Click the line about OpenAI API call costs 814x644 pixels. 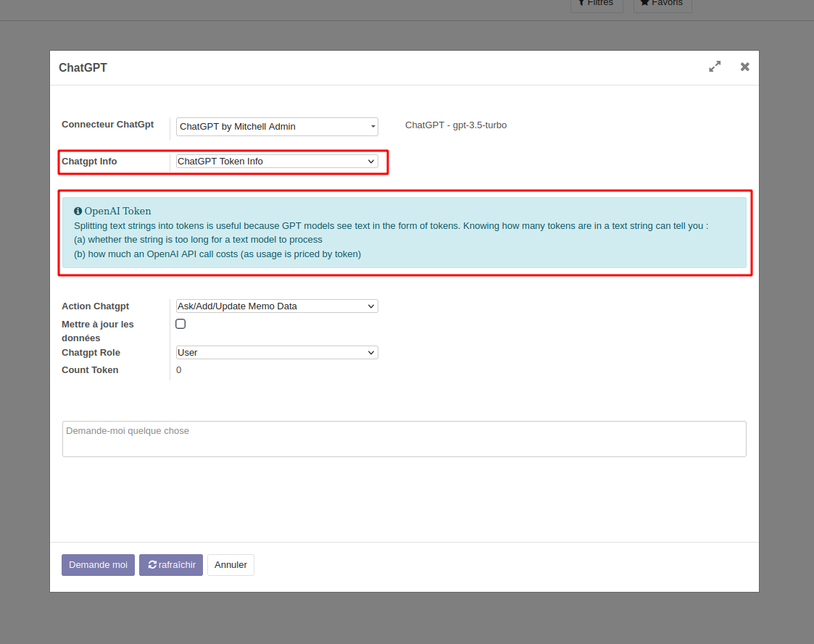(x=217, y=254)
